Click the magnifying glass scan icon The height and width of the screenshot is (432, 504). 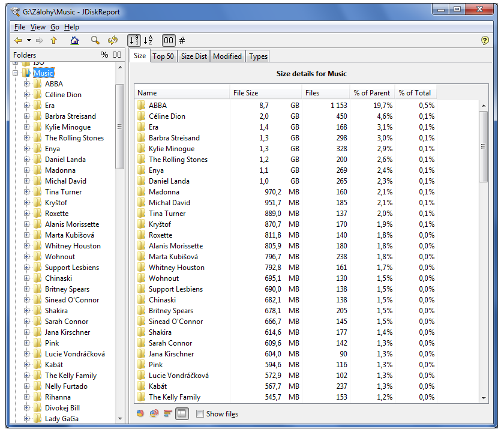95,41
